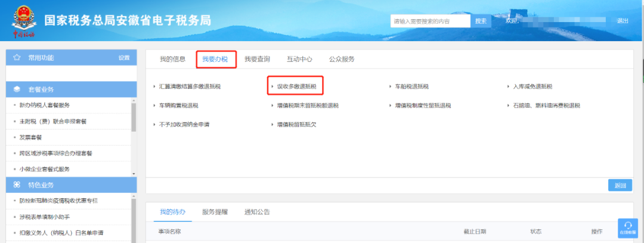Click the 特色业务 section header

[72, 185]
